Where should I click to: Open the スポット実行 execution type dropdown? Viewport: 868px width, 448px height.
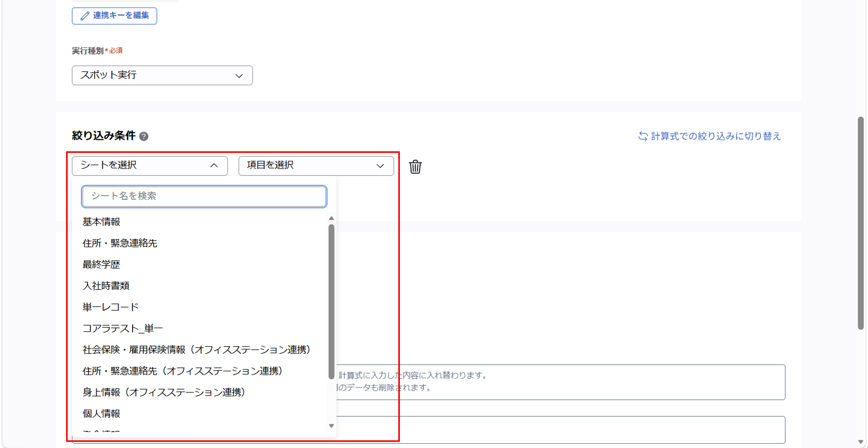coord(162,75)
